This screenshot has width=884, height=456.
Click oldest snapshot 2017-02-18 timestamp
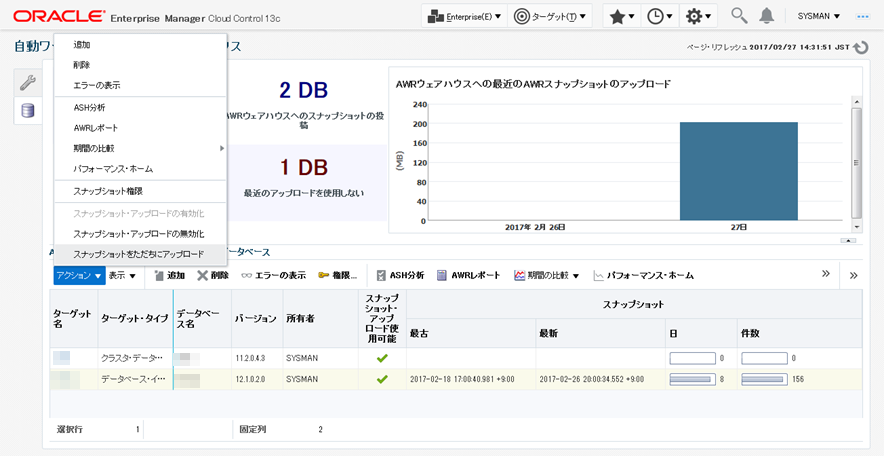[462, 379]
